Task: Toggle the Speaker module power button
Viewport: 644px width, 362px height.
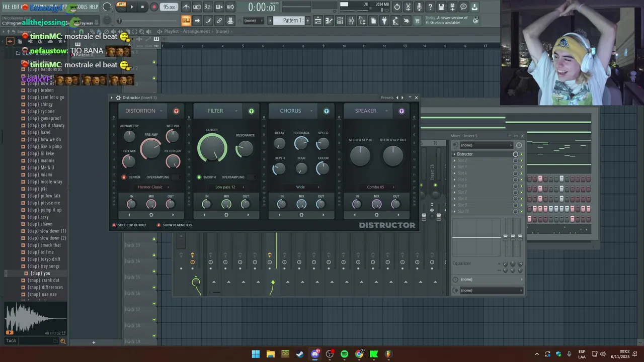Action: 401,111
